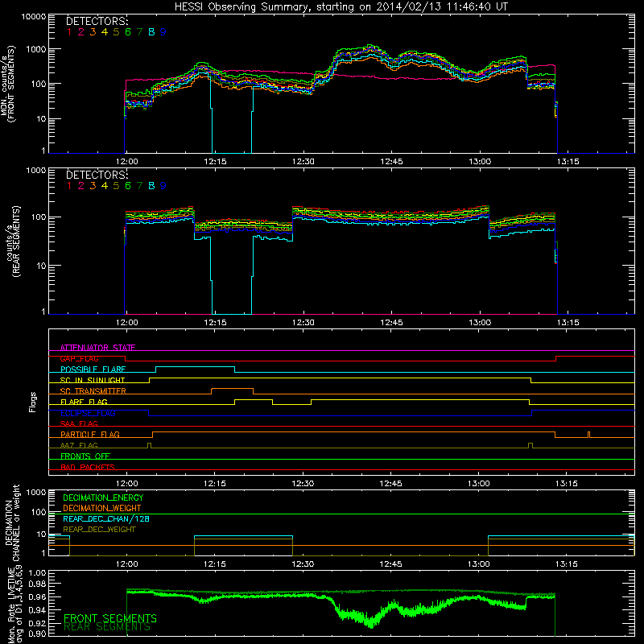Select magenta detector 2 in front segments legend
Screen dimensions: 644x644
pyautogui.click(x=81, y=32)
